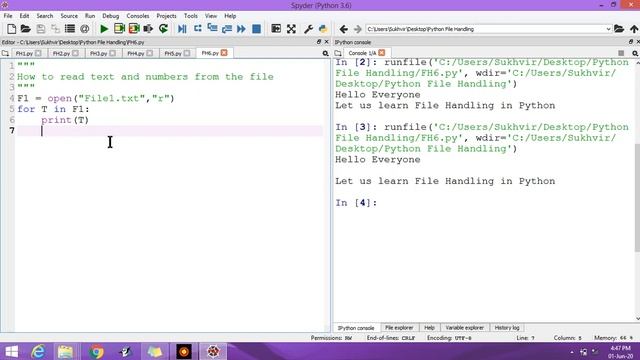Open the Debug menu
640x360 pixels.
(x=111, y=16)
